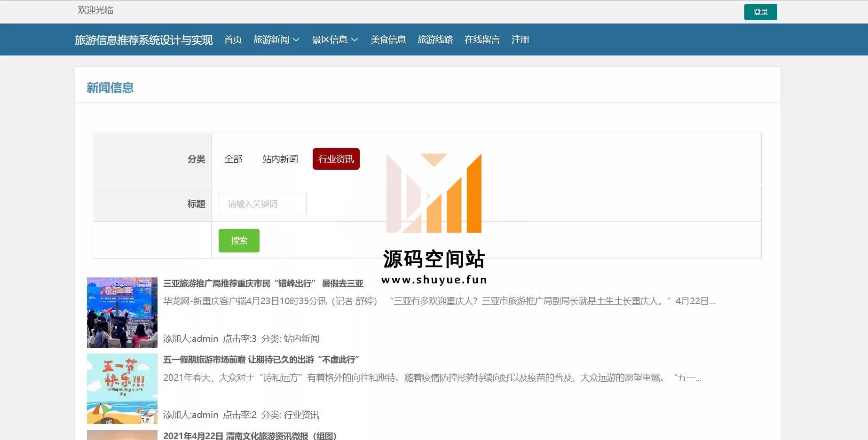Open the article 三亚旅游推广局推荐重庆市民“错峰出行”
This screenshot has height=440, width=868.
point(263,283)
